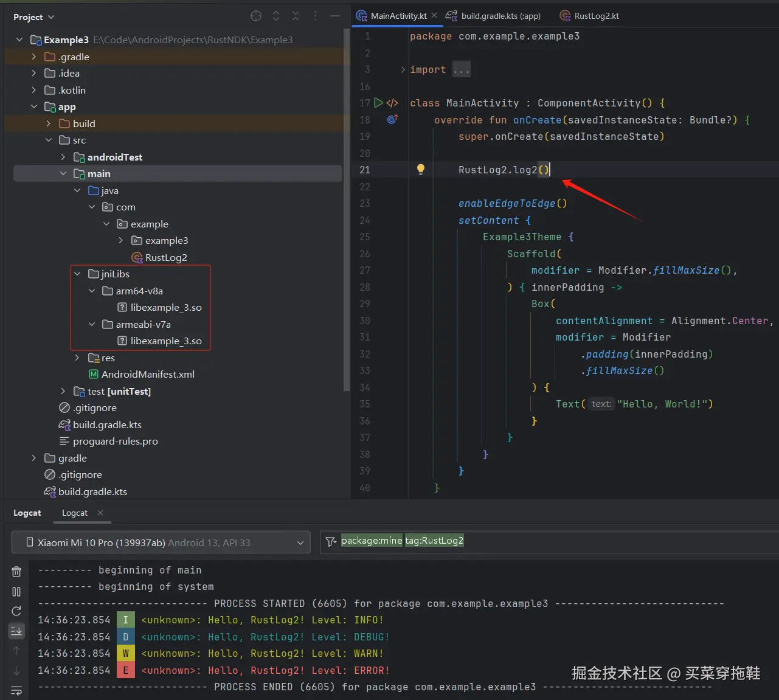Click Select Opened File crosshair icon
Screen dimensions: 779x700
point(256,16)
